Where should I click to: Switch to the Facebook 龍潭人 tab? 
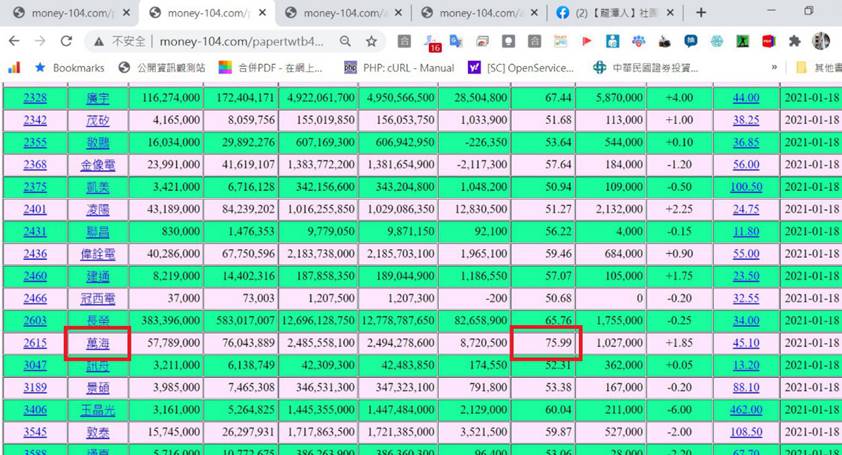pyautogui.click(x=613, y=13)
